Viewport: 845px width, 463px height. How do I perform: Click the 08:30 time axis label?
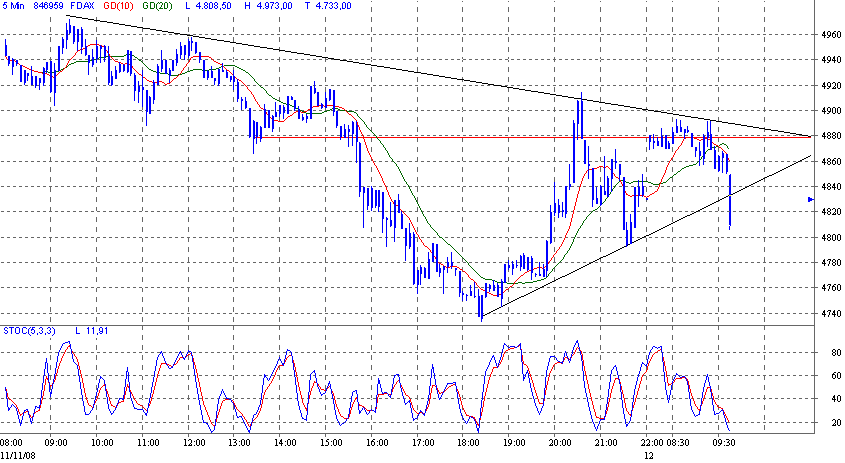pyautogui.click(x=677, y=443)
